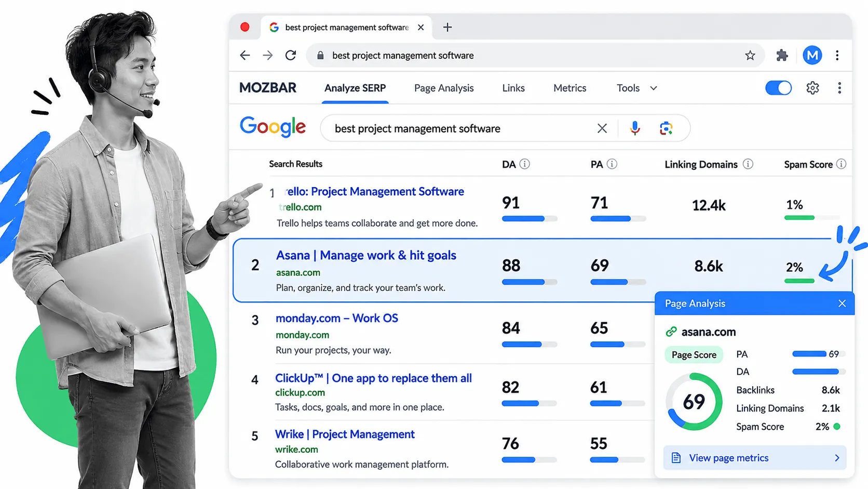The image size is (868, 489).
Task: Open the Metrics tab
Action: click(570, 88)
